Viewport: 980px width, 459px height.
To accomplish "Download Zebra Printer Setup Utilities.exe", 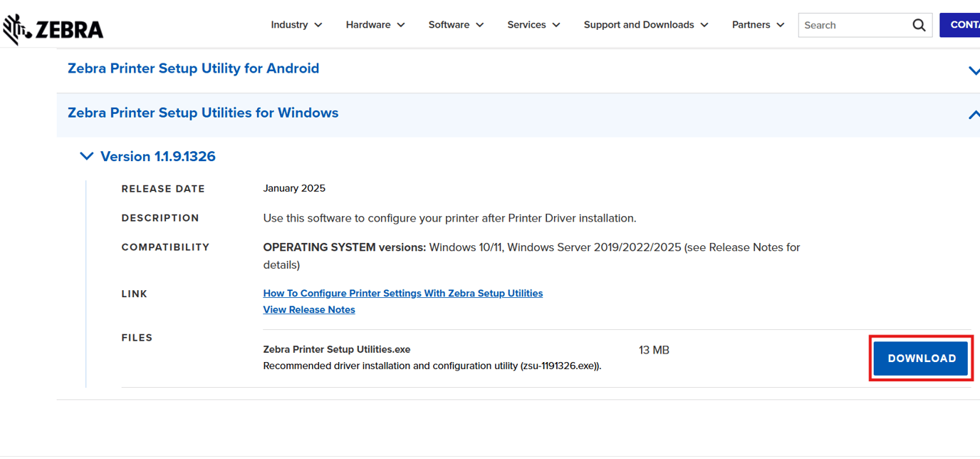I will click(x=921, y=359).
